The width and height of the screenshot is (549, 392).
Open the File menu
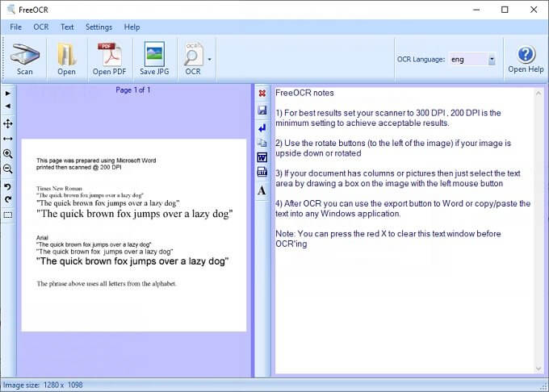tap(15, 27)
